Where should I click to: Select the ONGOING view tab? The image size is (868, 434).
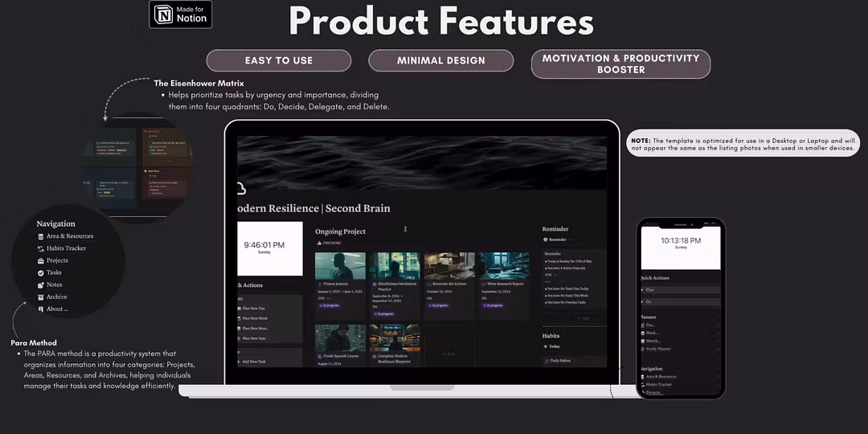[x=329, y=243]
